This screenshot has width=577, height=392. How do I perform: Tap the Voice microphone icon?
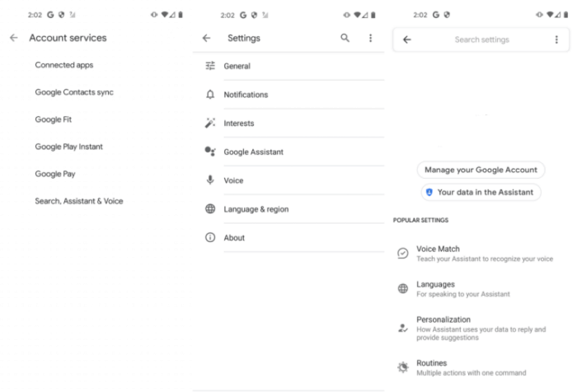pyautogui.click(x=210, y=180)
